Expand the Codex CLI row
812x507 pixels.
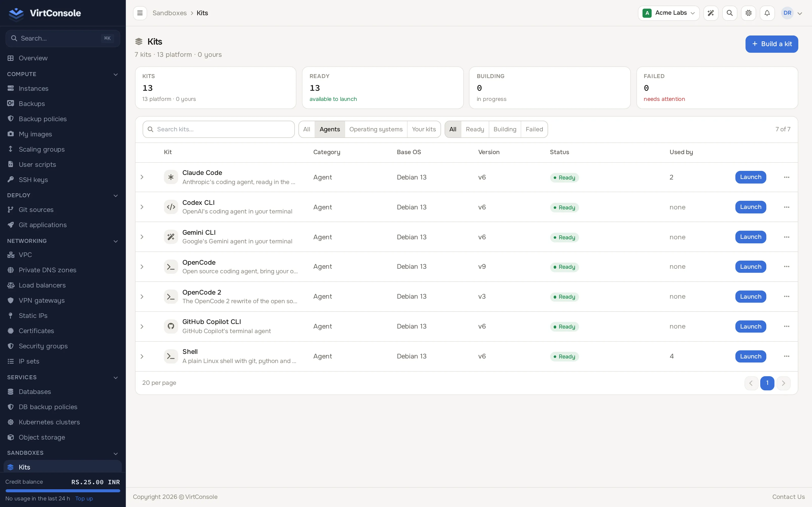142,207
